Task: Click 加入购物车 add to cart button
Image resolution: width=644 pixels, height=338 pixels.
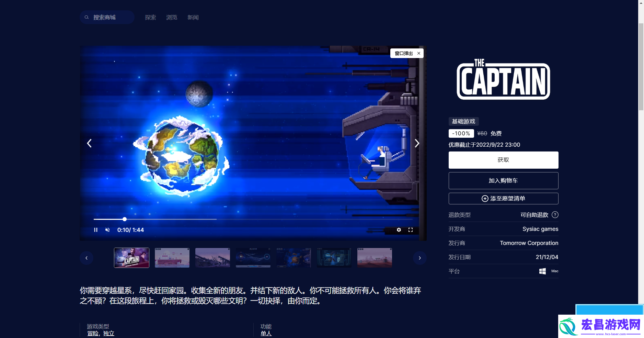Action: [x=503, y=181]
